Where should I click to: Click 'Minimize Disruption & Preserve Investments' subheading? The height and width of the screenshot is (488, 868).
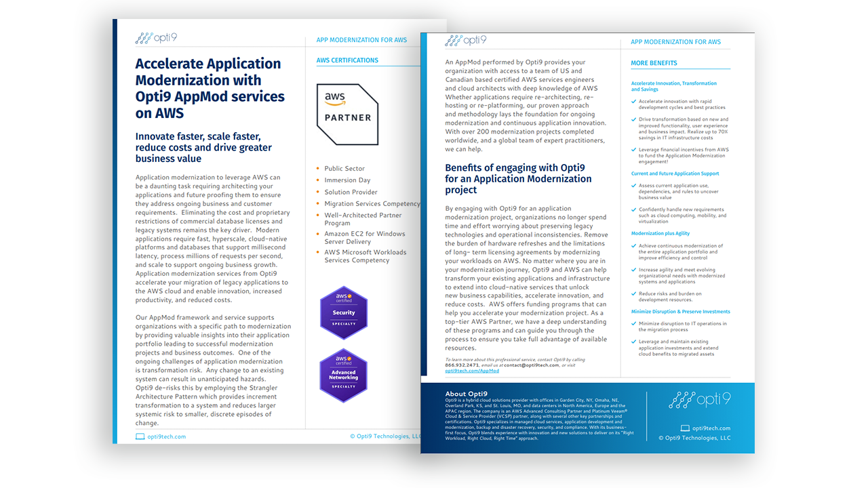(x=681, y=312)
